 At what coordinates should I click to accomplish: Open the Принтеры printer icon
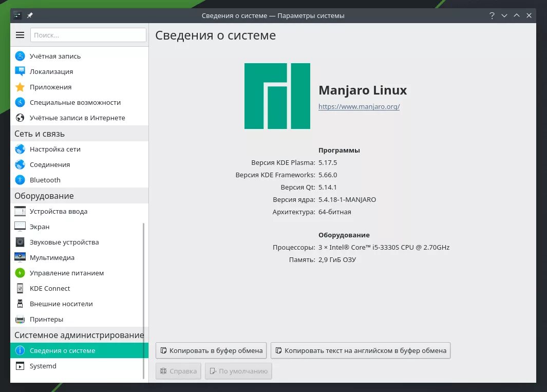(20, 319)
